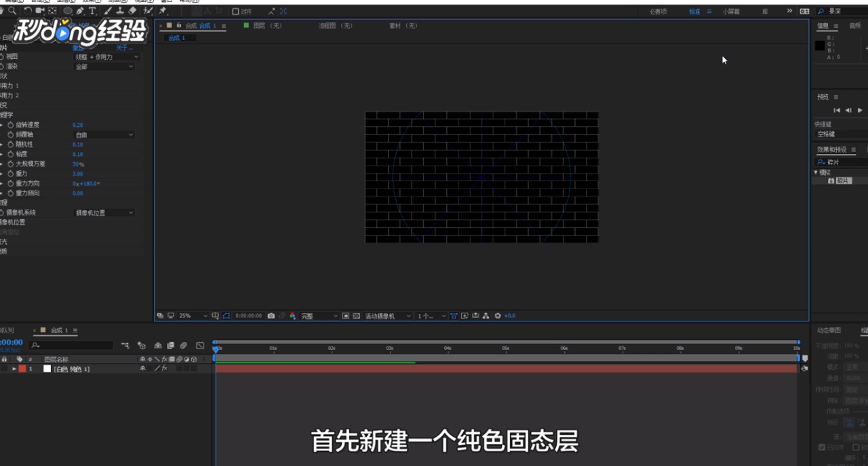The height and width of the screenshot is (466, 868).
Task: Switch to the 标准 workspace
Action: click(x=694, y=12)
